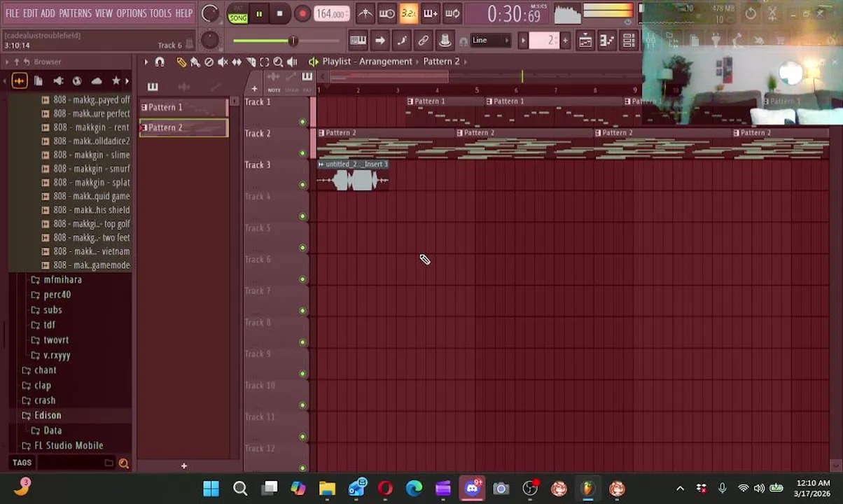Select Pattern 1 in the picker
The height and width of the screenshot is (504, 843).
[183, 108]
